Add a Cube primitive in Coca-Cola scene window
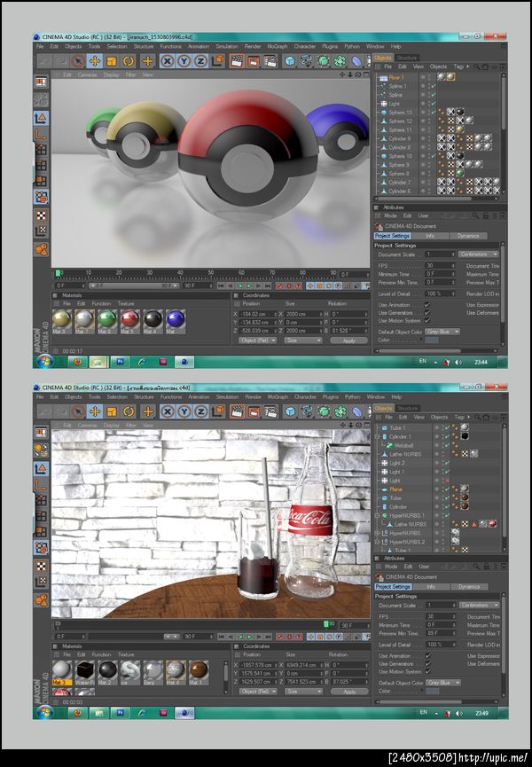Viewport: 532px width, 767px height. [x=290, y=411]
